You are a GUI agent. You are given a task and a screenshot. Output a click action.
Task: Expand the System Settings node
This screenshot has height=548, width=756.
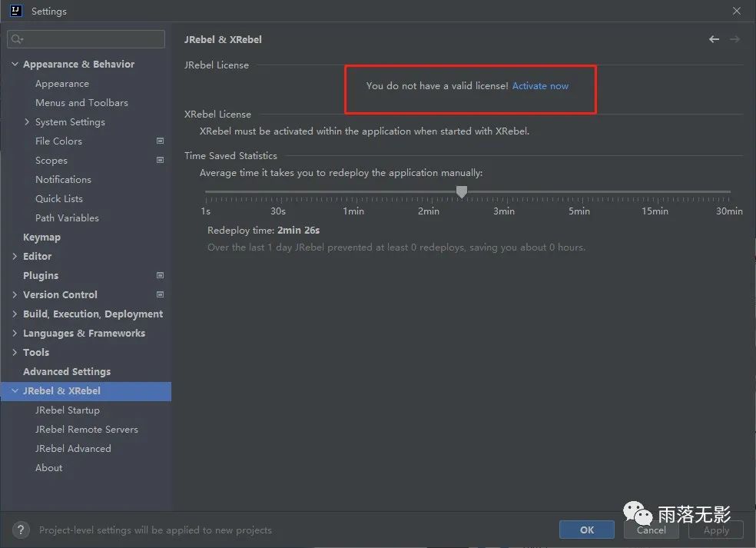27,121
